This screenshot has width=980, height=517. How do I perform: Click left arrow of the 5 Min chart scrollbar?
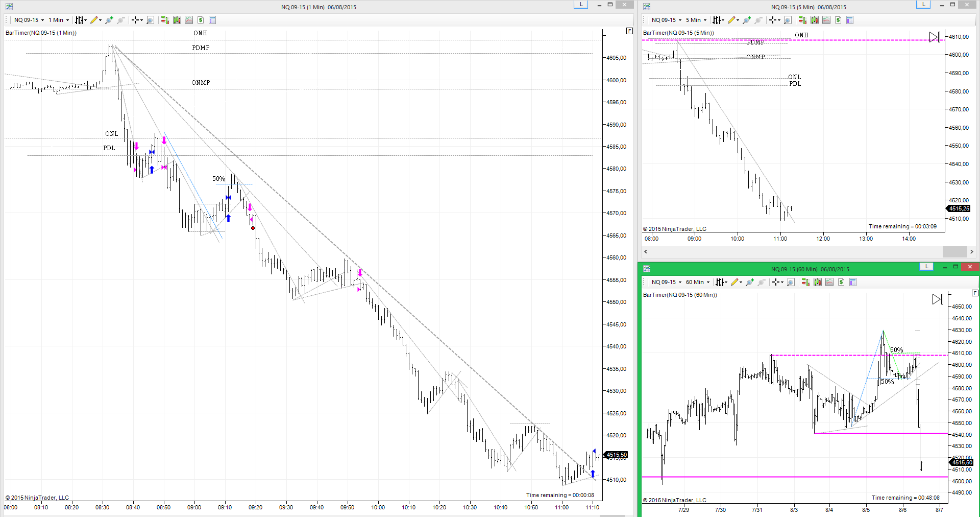click(646, 251)
